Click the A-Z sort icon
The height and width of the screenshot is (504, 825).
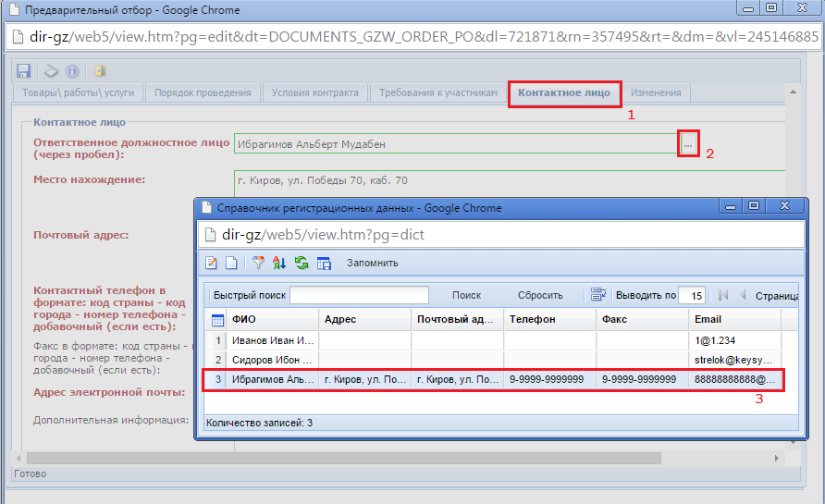coord(279,263)
